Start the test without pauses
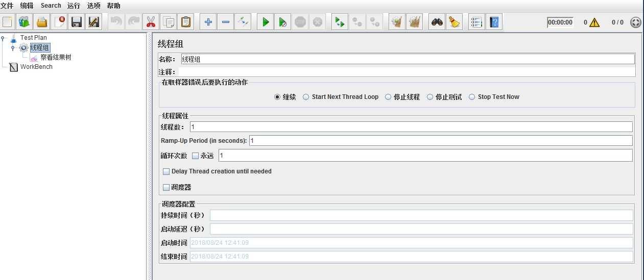The height and width of the screenshot is (280, 644). [282, 22]
